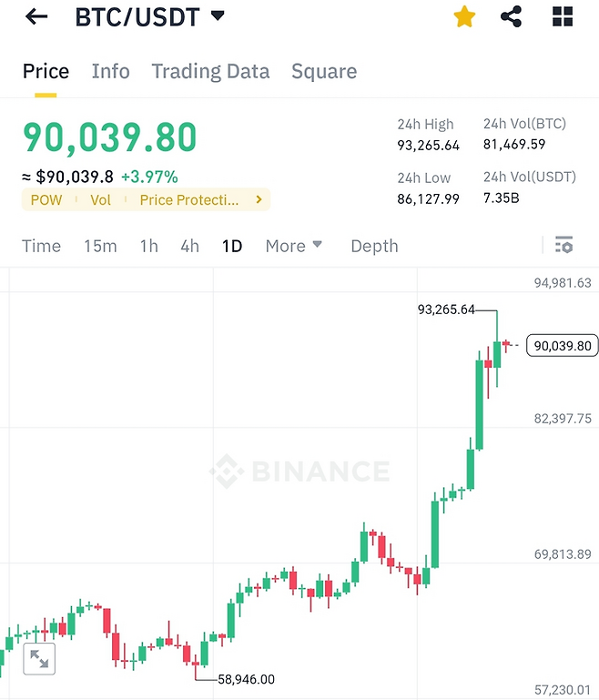
Task: Select the 4h chart interval
Action: pos(189,246)
